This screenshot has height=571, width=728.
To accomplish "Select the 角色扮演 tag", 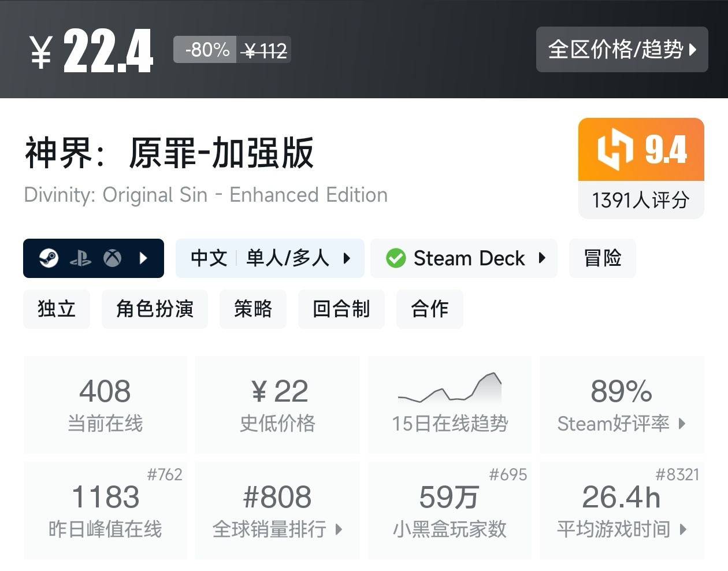I will point(154,309).
